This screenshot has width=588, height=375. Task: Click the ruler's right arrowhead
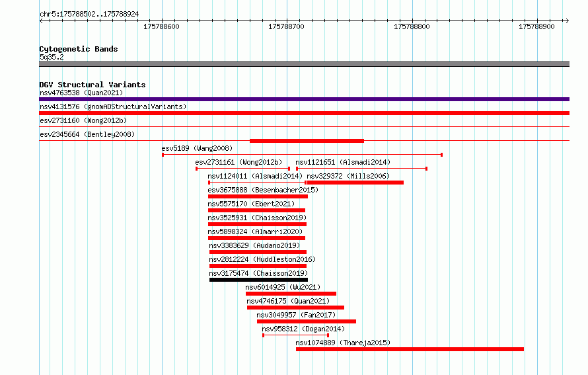pyautogui.click(x=568, y=21)
